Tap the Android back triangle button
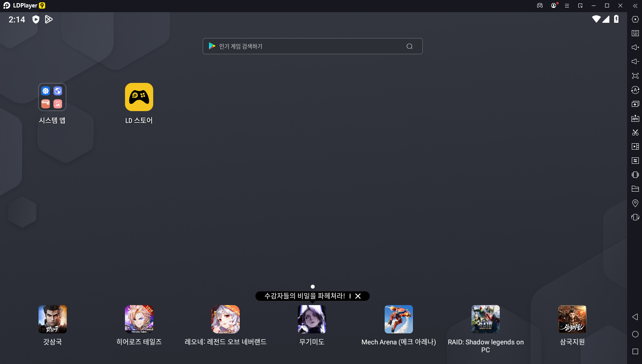Screen dimensions: 642x364 [x=635, y=317]
